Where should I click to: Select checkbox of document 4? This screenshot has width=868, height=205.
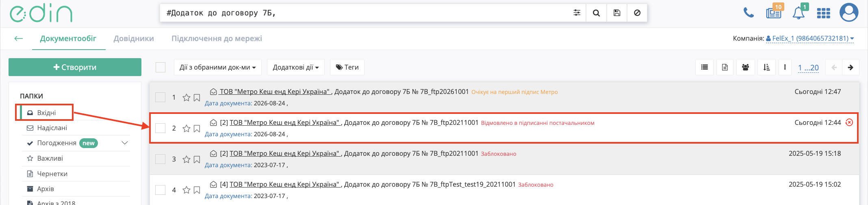tap(161, 190)
